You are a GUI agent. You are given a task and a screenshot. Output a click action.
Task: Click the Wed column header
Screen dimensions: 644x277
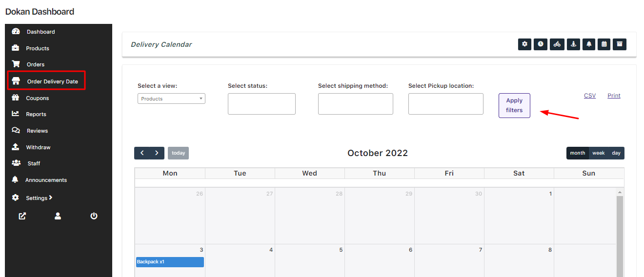(310, 173)
